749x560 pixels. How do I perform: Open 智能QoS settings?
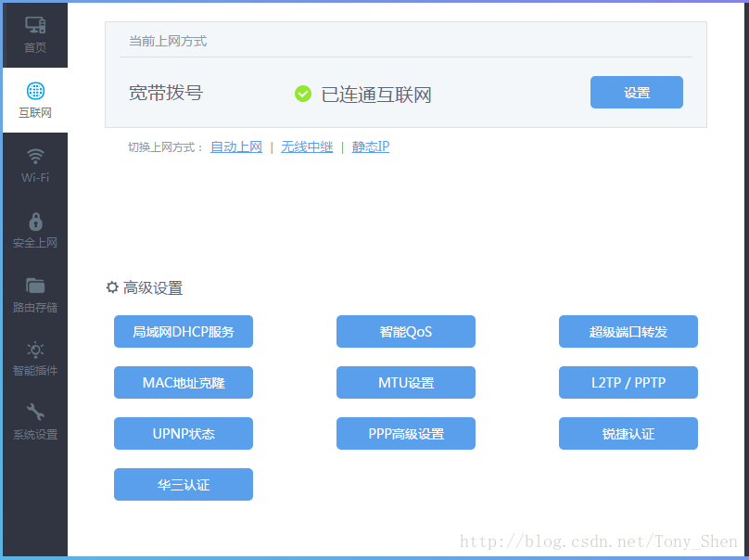coord(405,332)
